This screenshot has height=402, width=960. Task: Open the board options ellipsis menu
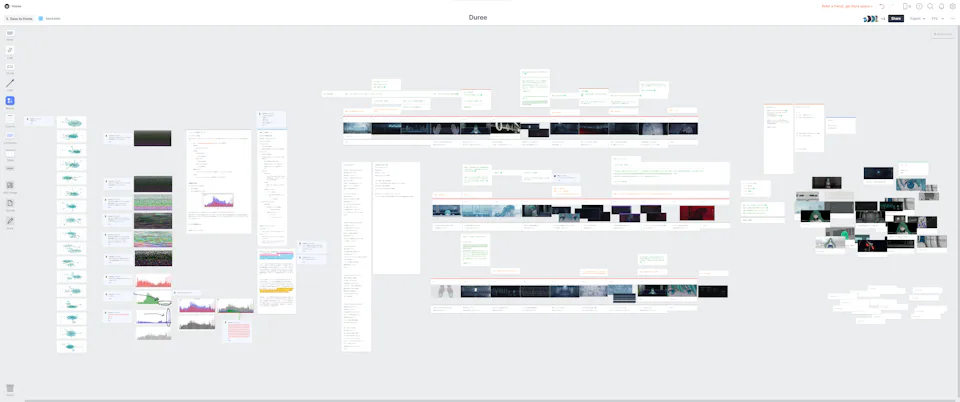[953, 18]
